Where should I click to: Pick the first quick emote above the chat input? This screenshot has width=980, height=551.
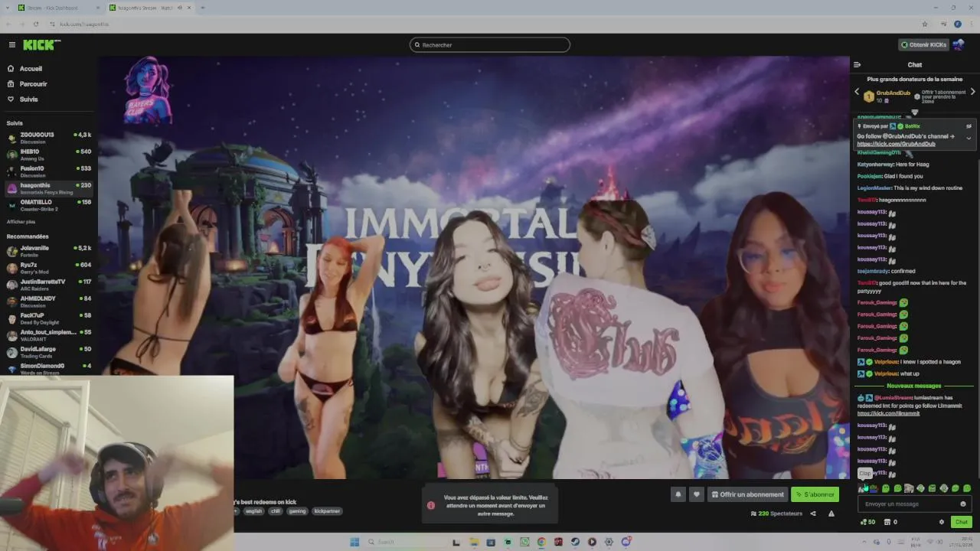[862, 488]
